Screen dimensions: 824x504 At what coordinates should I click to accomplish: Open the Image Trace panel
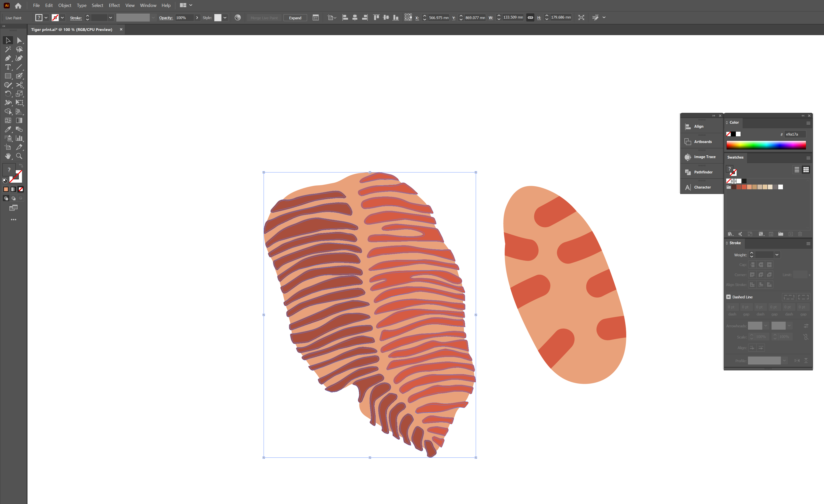pyautogui.click(x=702, y=157)
